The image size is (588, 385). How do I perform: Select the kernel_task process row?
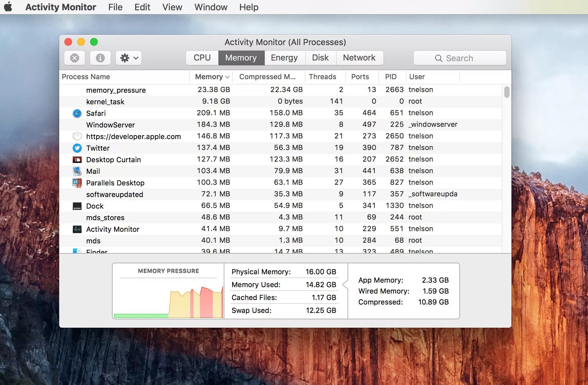pos(280,101)
